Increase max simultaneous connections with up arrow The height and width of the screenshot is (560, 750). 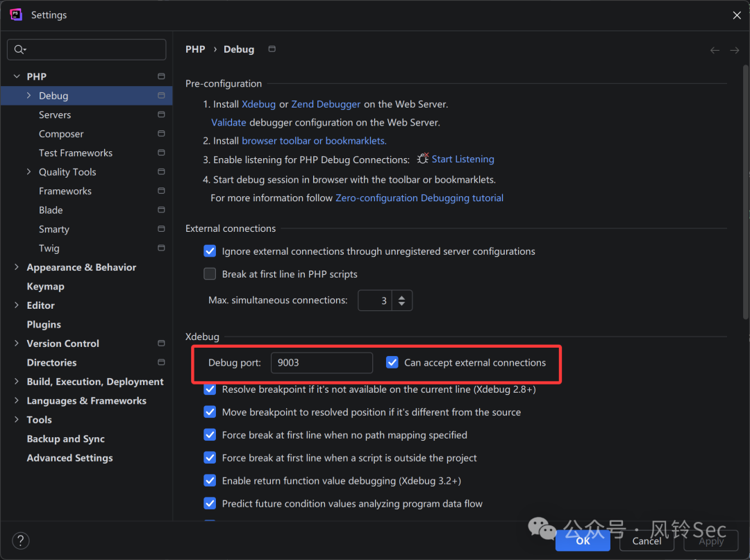pos(402,297)
